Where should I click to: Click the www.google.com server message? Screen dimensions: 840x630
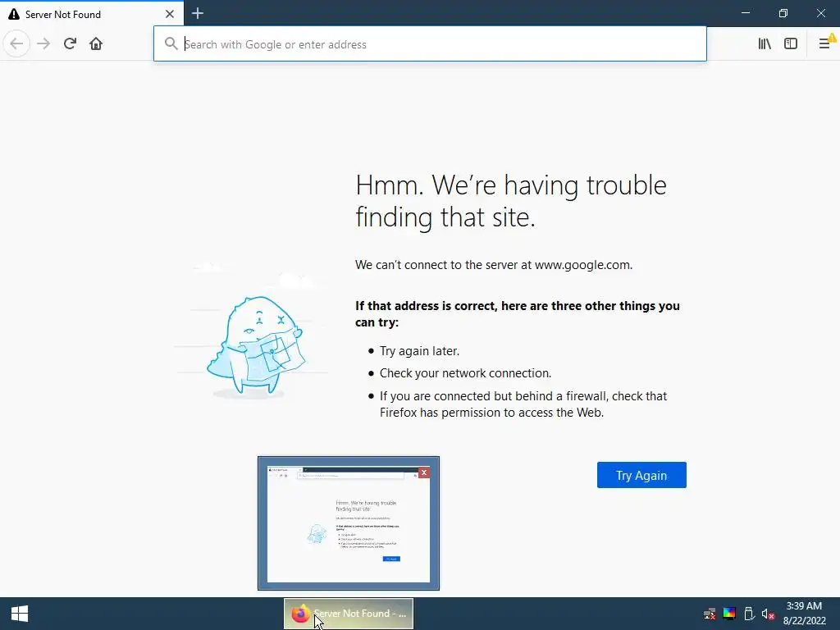coord(493,265)
